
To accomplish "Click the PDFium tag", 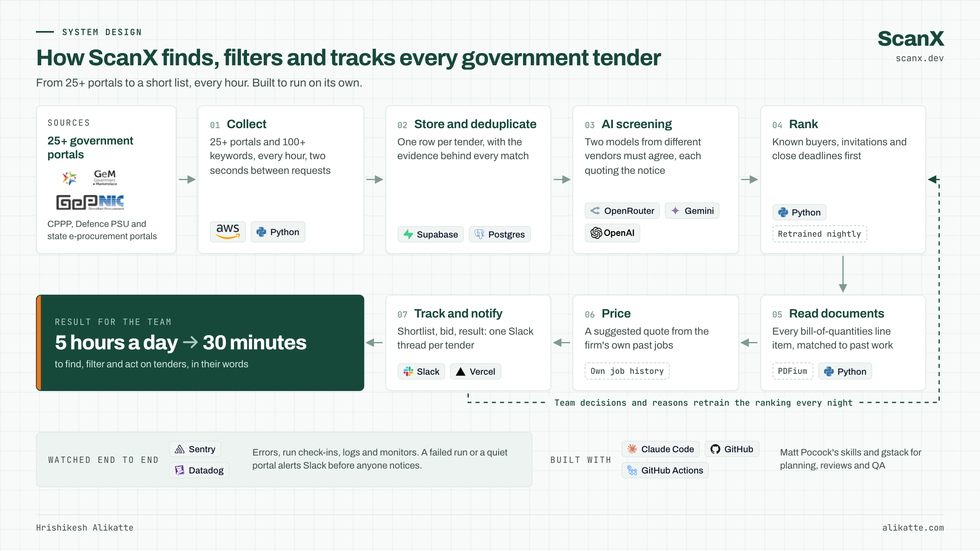I will 793,371.
